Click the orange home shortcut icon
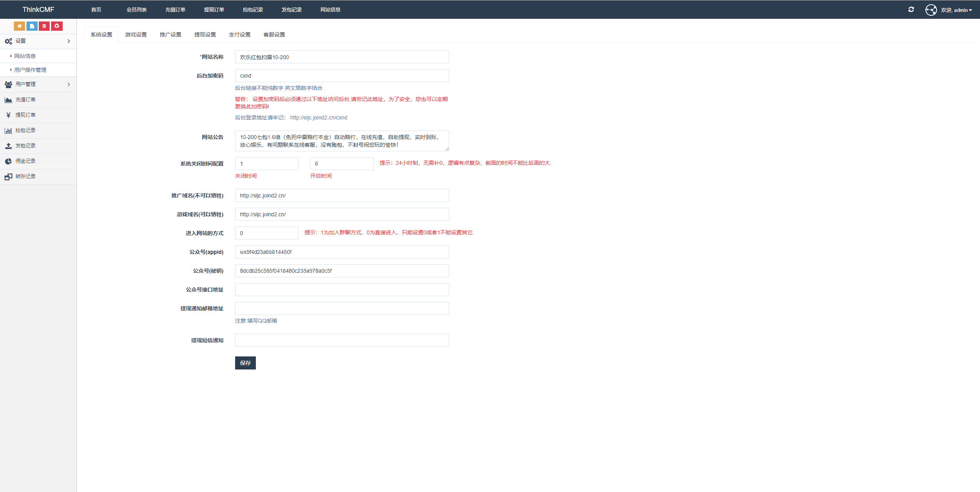 [19, 26]
